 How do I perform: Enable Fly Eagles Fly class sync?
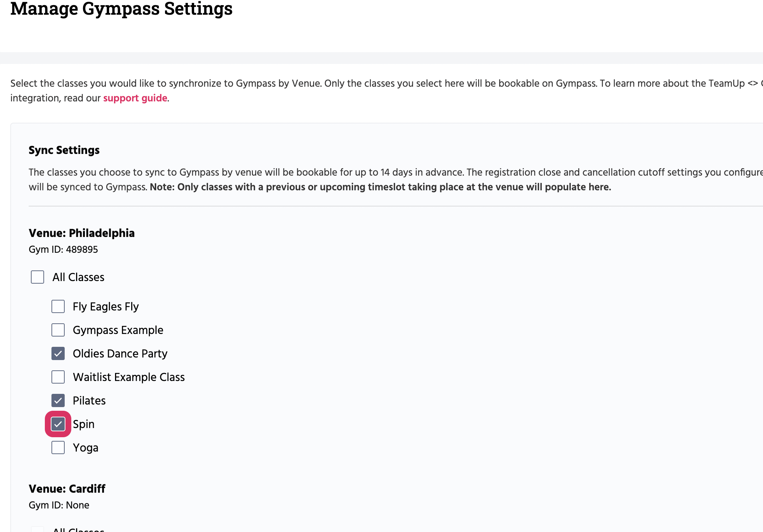click(58, 306)
